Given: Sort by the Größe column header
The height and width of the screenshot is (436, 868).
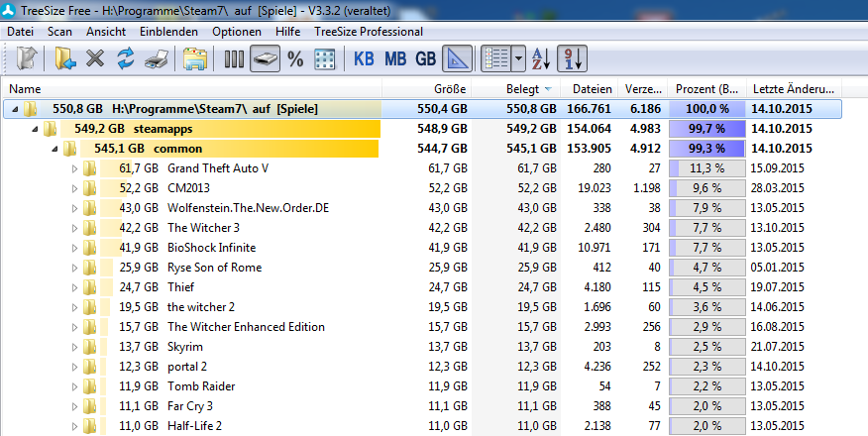Looking at the screenshot, I should click(x=427, y=89).
